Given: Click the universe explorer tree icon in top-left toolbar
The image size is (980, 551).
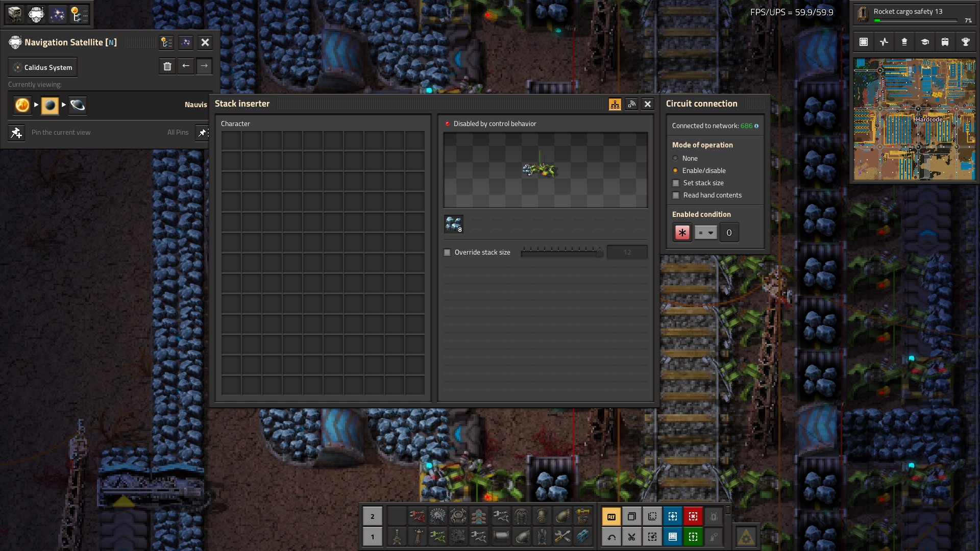Looking at the screenshot, I should 78,14.
